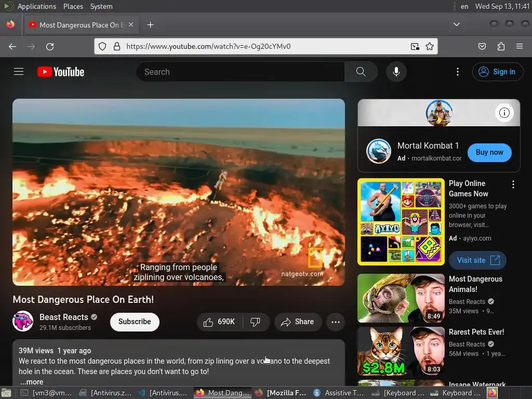Click Visit site on ayiyo ad
This screenshot has height=399, width=532.
click(x=478, y=260)
